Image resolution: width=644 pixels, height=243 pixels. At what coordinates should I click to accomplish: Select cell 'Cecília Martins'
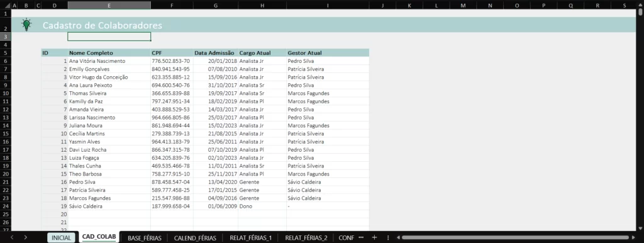coord(109,133)
